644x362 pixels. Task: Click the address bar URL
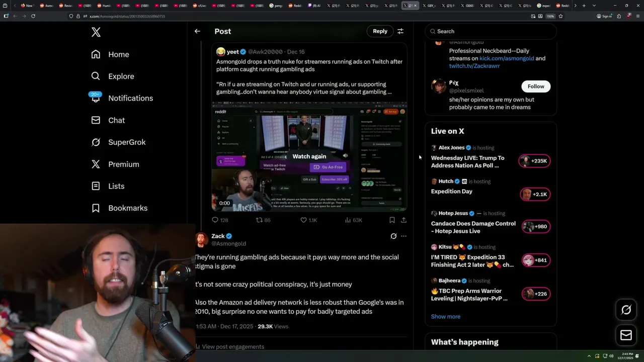click(128, 16)
